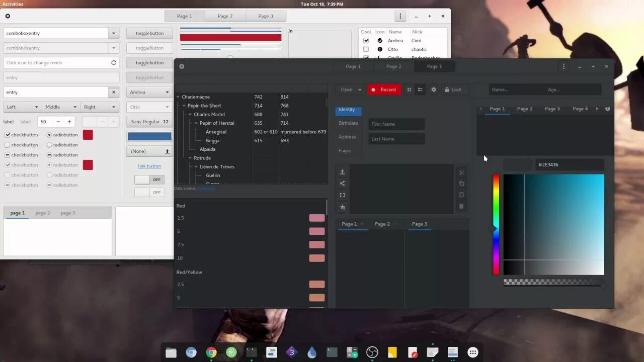The height and width of the screenshot is (362, 644).
Task: Click the trash delete icon
Action: click(461, 206)
